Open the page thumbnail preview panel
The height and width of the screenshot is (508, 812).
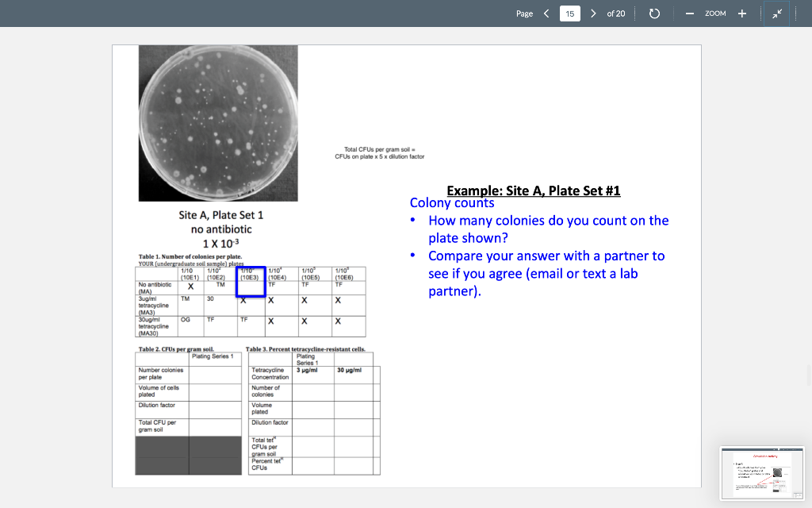click(x=761, y=472)
